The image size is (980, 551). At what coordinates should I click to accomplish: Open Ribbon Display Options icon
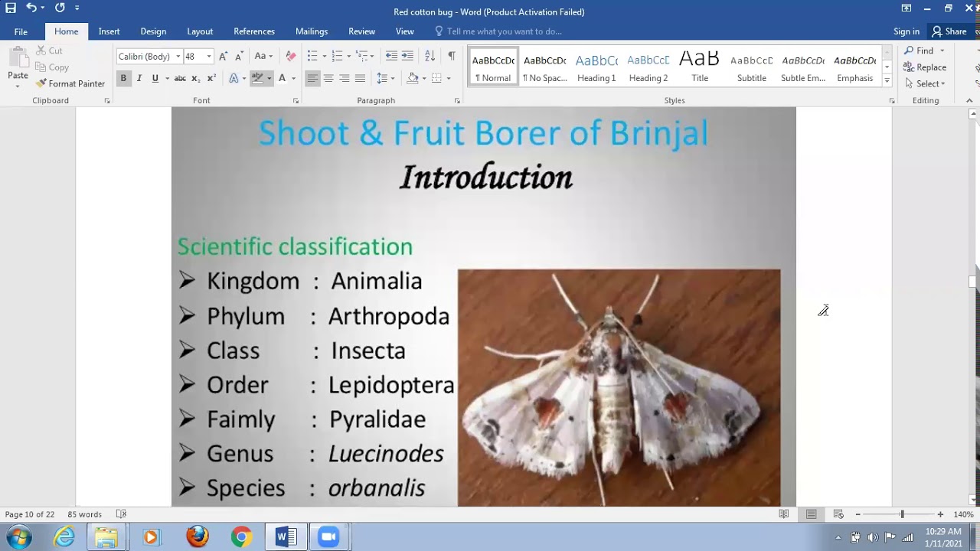coord(906,8)
